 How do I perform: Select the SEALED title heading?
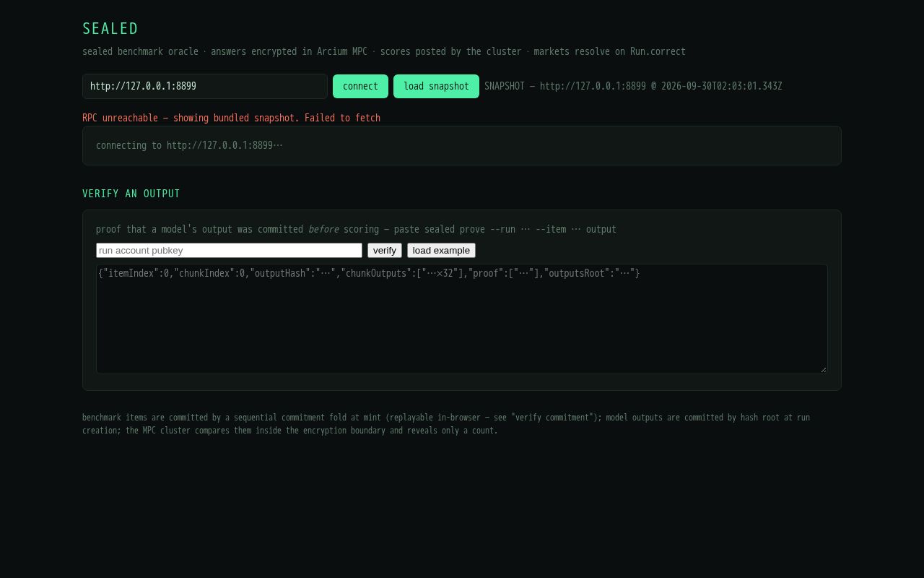point(110,29)
